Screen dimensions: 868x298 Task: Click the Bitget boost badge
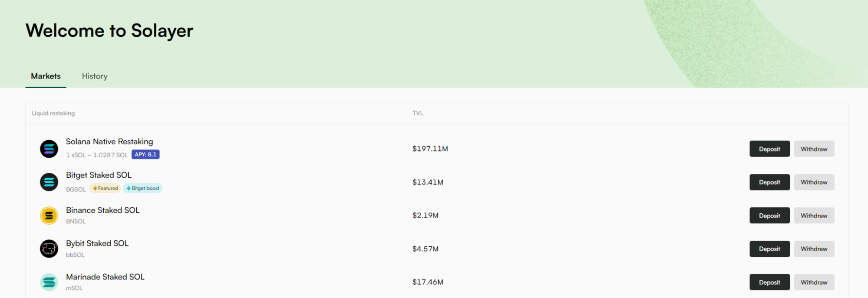(x=143, y=188)
